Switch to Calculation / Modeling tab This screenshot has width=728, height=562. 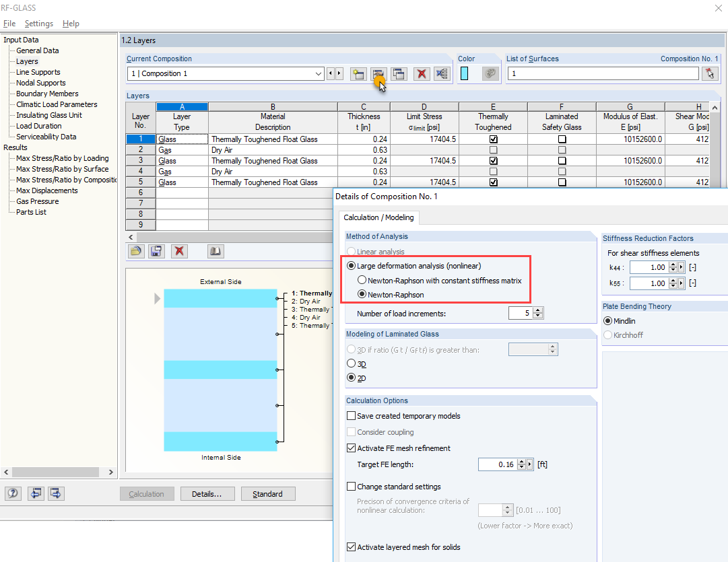(378, 217)
